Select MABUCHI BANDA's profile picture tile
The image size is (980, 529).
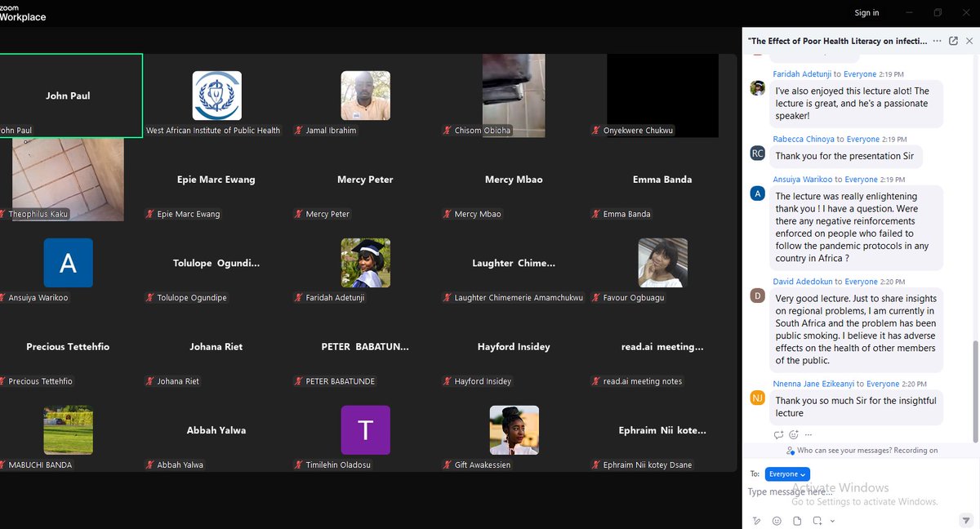[x=69, y=430]
